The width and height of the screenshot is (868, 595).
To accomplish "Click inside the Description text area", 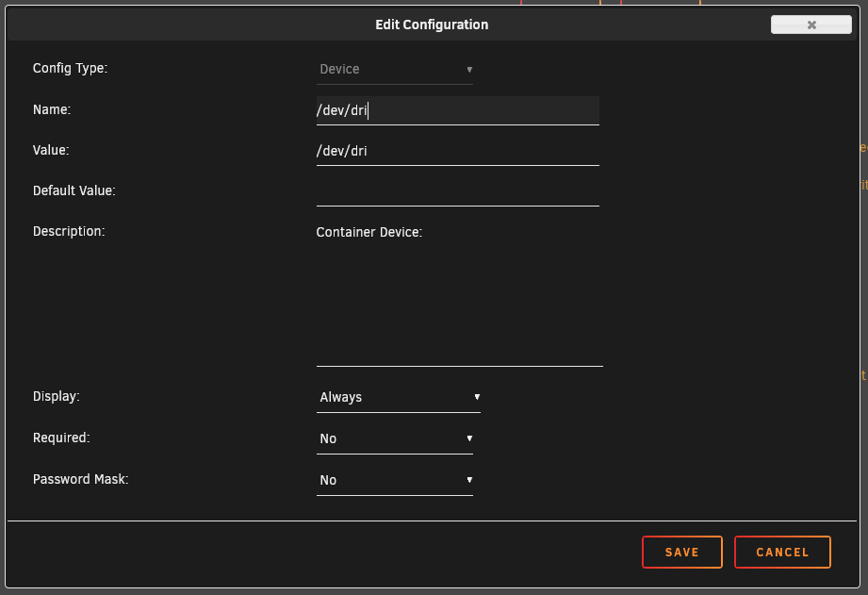I will [x=460, y=293].
